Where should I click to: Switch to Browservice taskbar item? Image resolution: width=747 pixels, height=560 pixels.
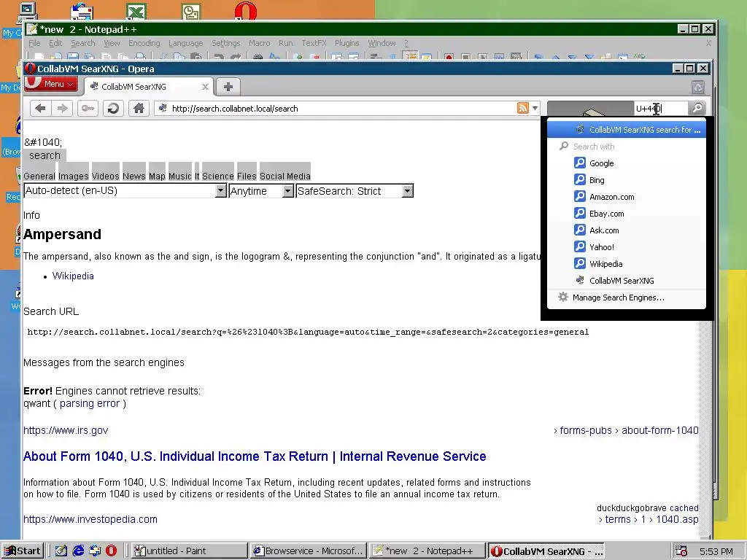coord(309,551)
